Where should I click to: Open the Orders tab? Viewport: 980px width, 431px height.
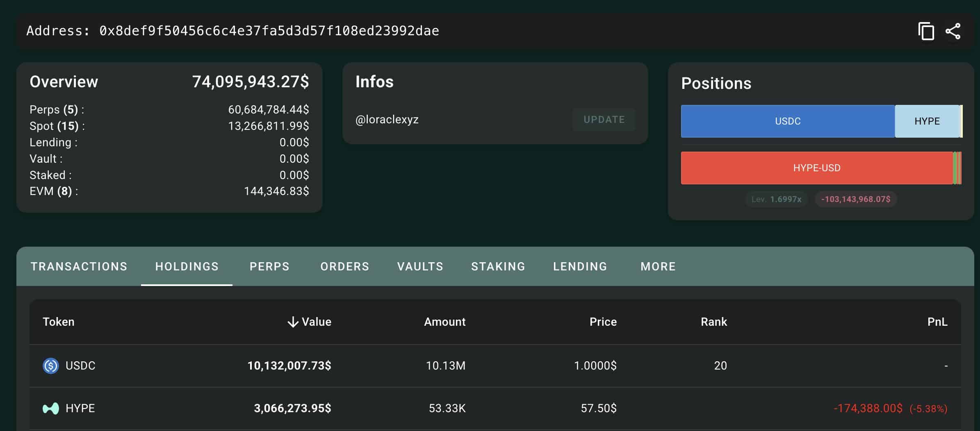click(x=345, y=266)
